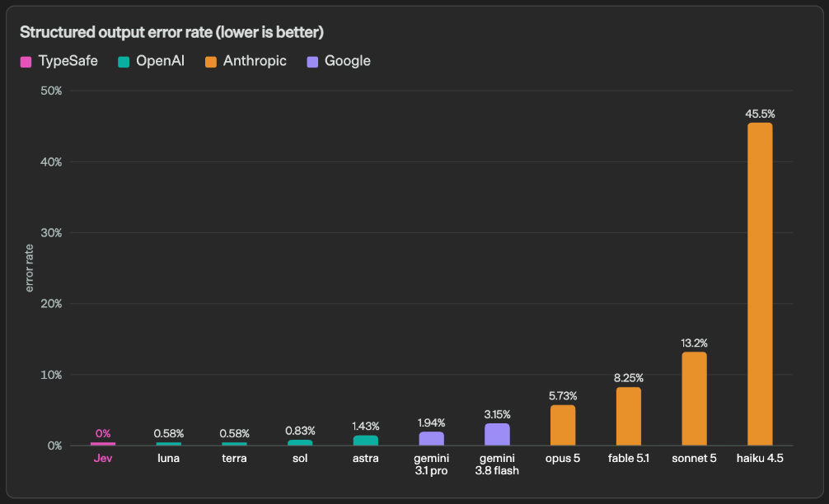Click the chart title text
829x504 pixels.
172,32
